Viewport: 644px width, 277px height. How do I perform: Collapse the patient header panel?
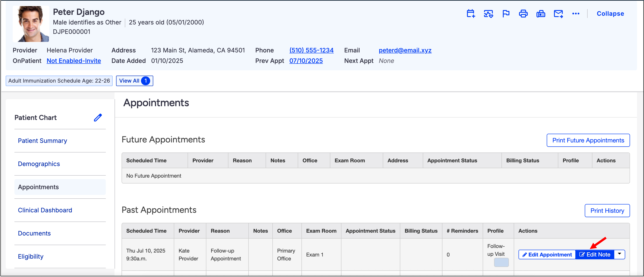tap(610, 14)
